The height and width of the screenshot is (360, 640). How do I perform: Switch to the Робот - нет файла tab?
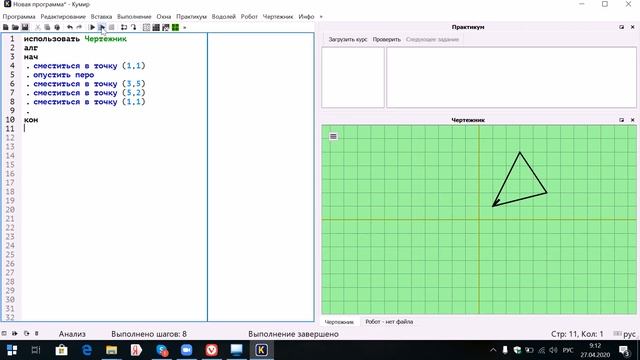click(x=389, y=322)
